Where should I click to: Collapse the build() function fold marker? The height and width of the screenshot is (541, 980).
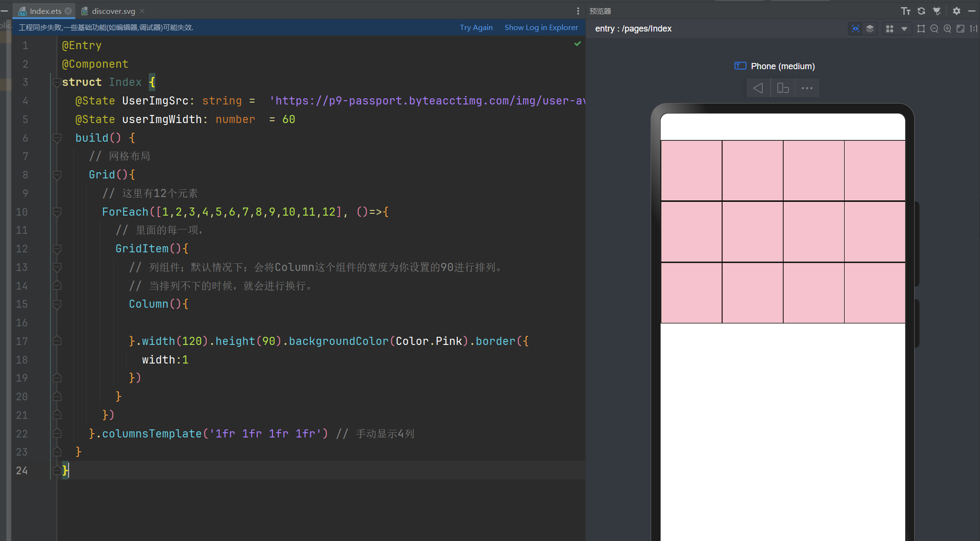coord(57,138)
